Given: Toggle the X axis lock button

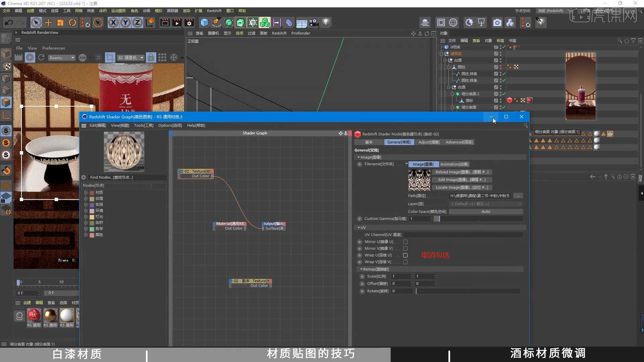Looking at the screenshot, I should (x=114, y=22).
